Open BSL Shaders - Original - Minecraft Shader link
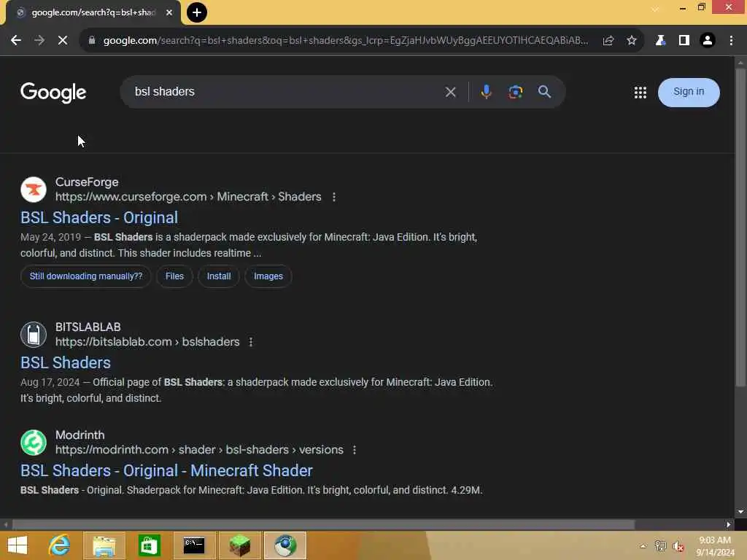 [x=166, y=471]
